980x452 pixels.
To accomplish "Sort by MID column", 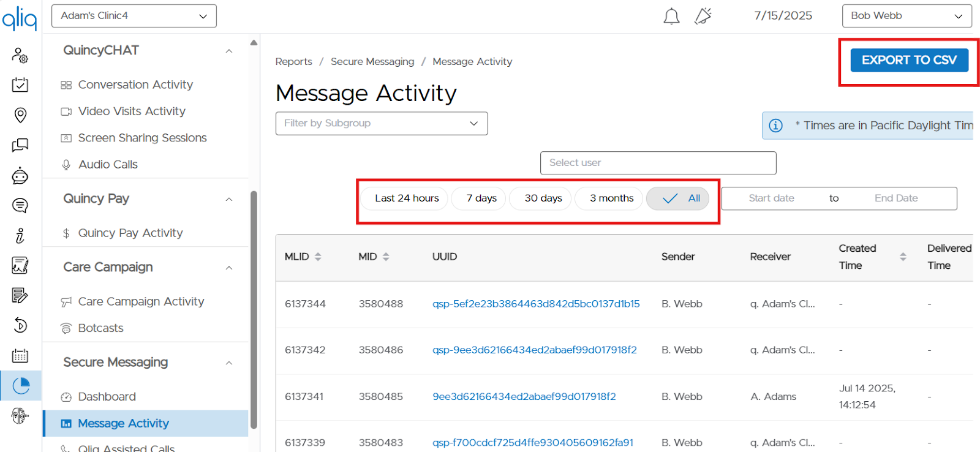I will click(386, 257).
